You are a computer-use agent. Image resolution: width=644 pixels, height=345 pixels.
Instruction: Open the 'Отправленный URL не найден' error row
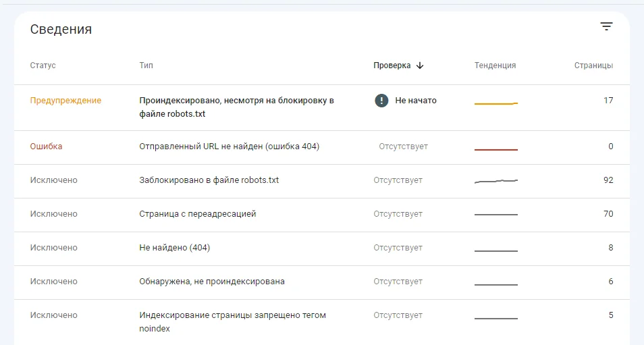(229, 147)
